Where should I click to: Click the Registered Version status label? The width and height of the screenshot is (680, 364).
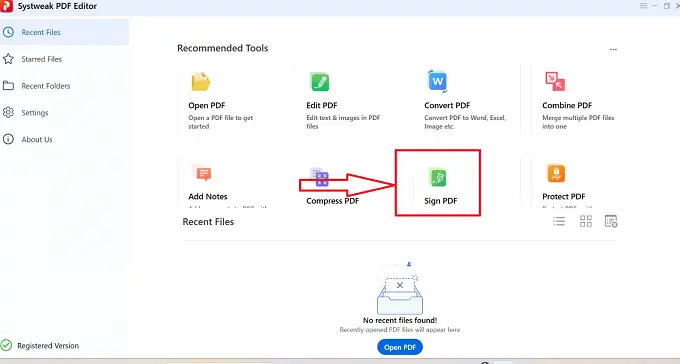[x=48, y=346]
